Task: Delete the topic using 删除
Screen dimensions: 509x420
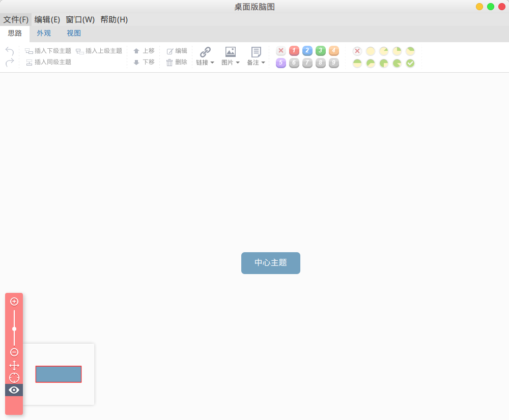Action: click(x=177, y=62)
